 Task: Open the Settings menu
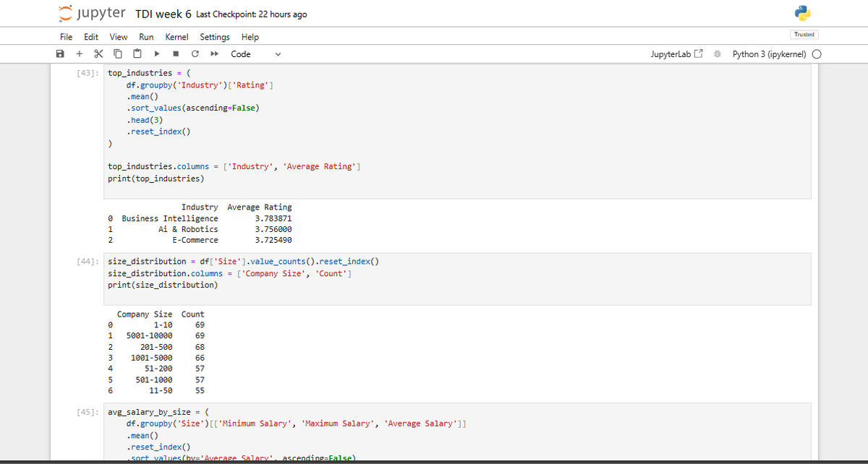pyautogui.click(x=215, y=37)
